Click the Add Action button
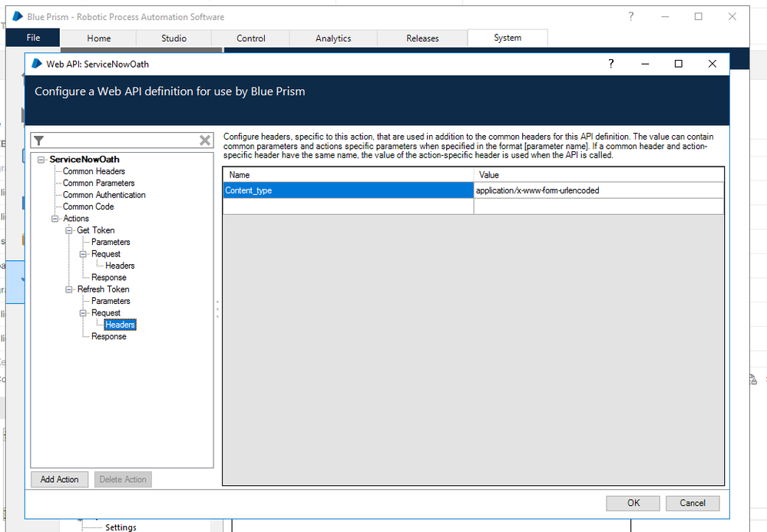 tap(60, 479)
